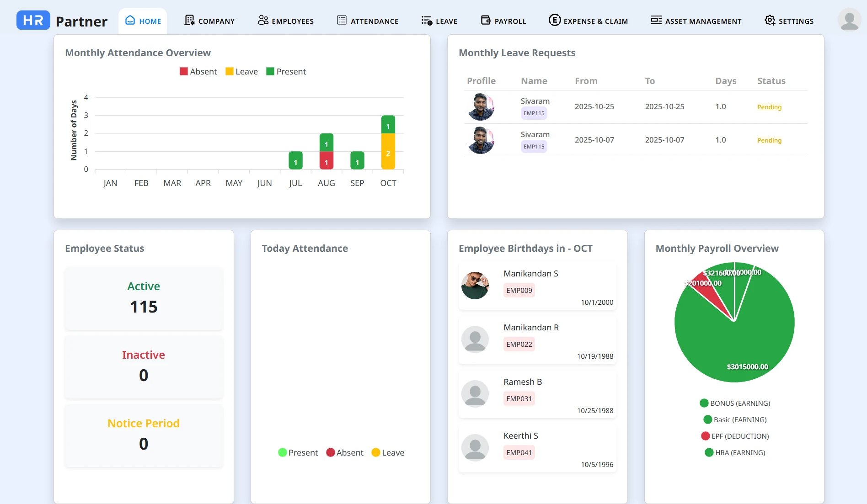This screenshot has height=504, width=867.
Task: Select Manikandan S birthday card photo
Action: [x=475, y=286]
